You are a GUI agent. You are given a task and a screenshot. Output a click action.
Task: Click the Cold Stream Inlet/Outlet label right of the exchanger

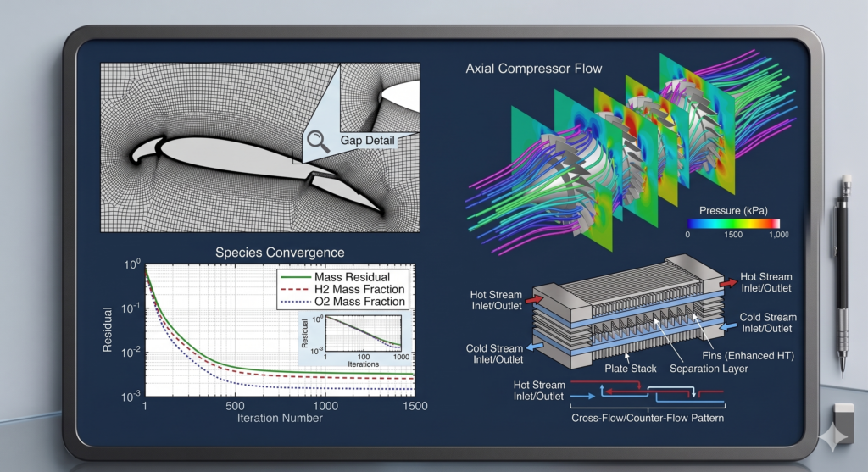768,323
